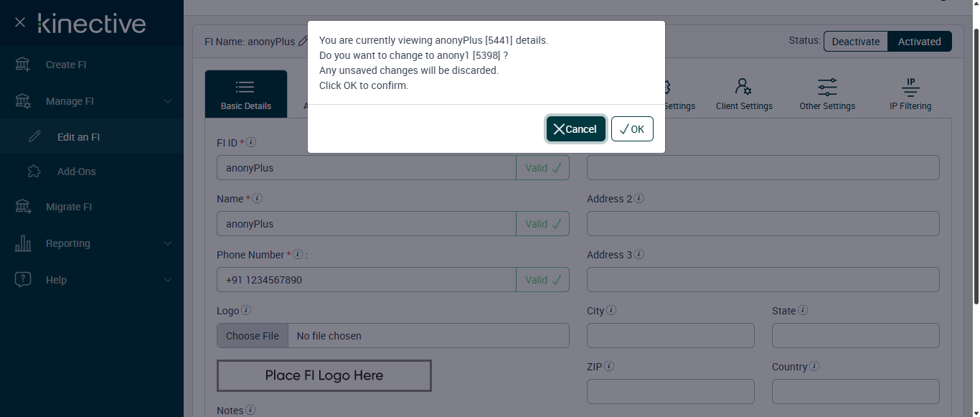The width and height of the screenshot is (980, 417).
Task: Switch status to Deactivate
Action: click(x=855, y=42)
